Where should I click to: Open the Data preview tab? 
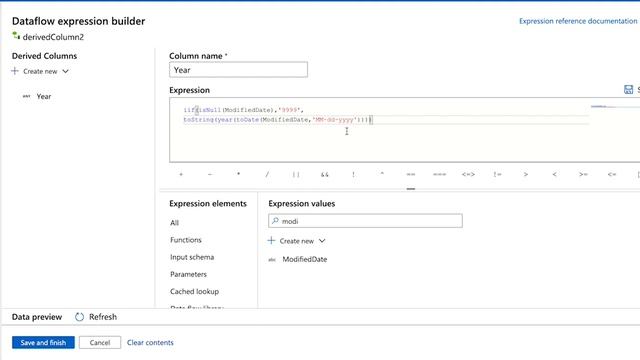(x=37, y=317)
